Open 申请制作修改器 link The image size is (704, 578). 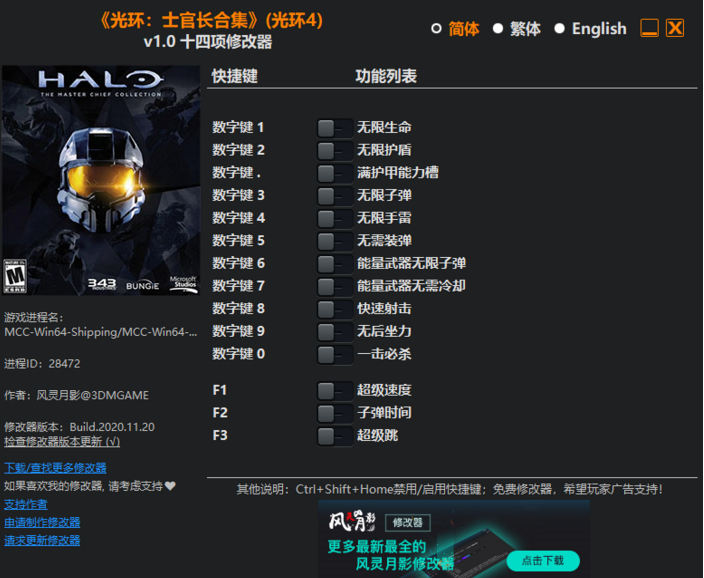(x=42, y=522)
